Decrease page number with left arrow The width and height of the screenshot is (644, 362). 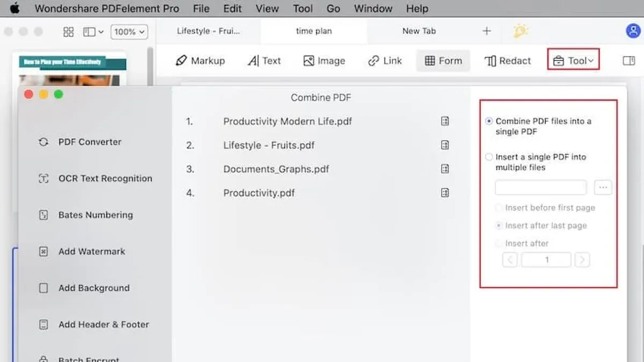point(510,260)
